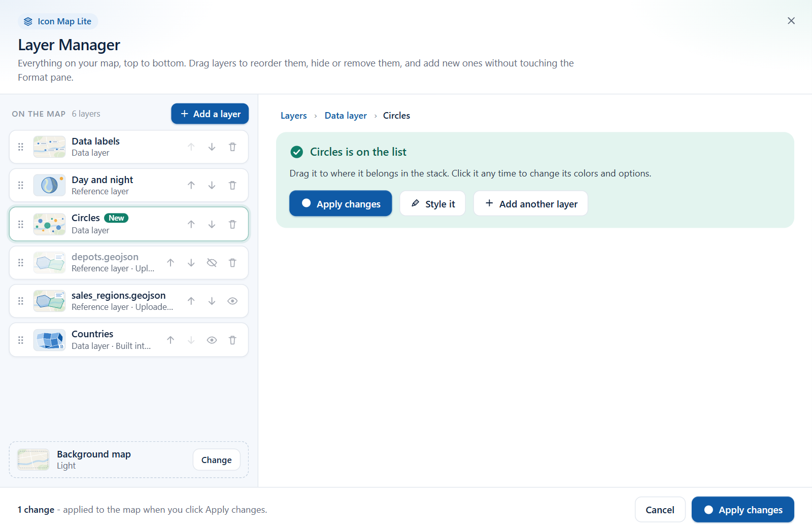812x531 pixels.
Task: Change the Background map
Action: pyautogui.click(x=216, y=460)
